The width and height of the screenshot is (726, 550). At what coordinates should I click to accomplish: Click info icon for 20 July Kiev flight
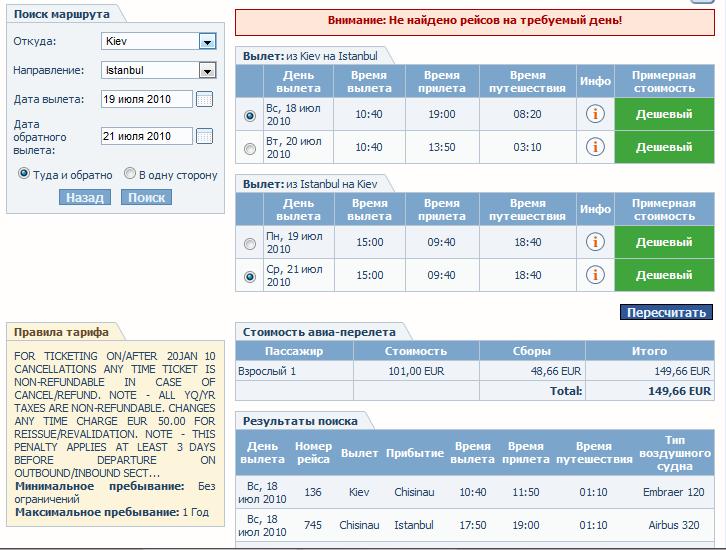595,147
